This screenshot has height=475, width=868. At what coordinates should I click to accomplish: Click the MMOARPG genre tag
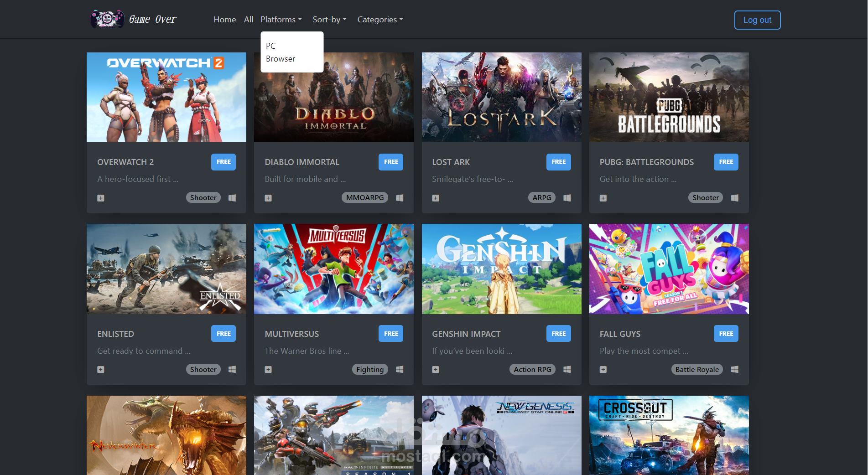point(365,197)
